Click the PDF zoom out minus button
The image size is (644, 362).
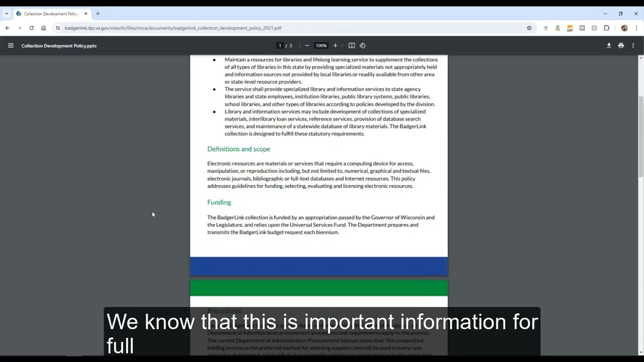coord(307,46)
